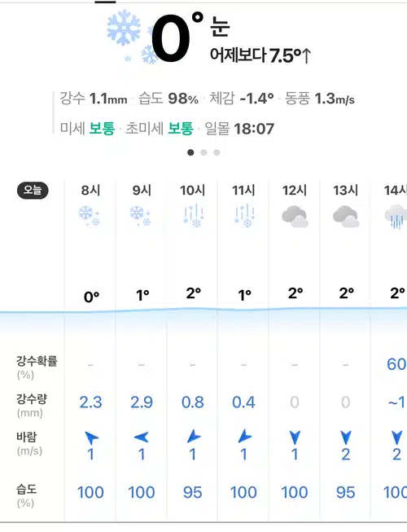Switch to the second page indicator dot
Image resolution: width=407 pixels, height=532 pixels.
coord(203,152)
